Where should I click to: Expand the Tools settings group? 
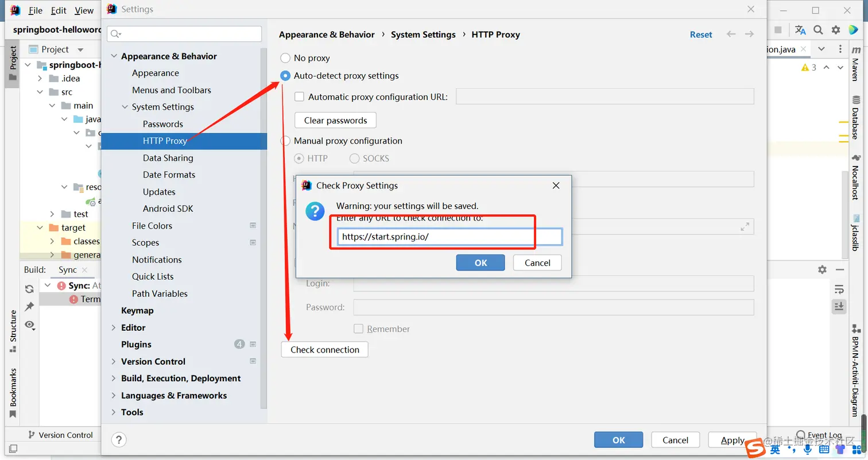tap(114, 412)
